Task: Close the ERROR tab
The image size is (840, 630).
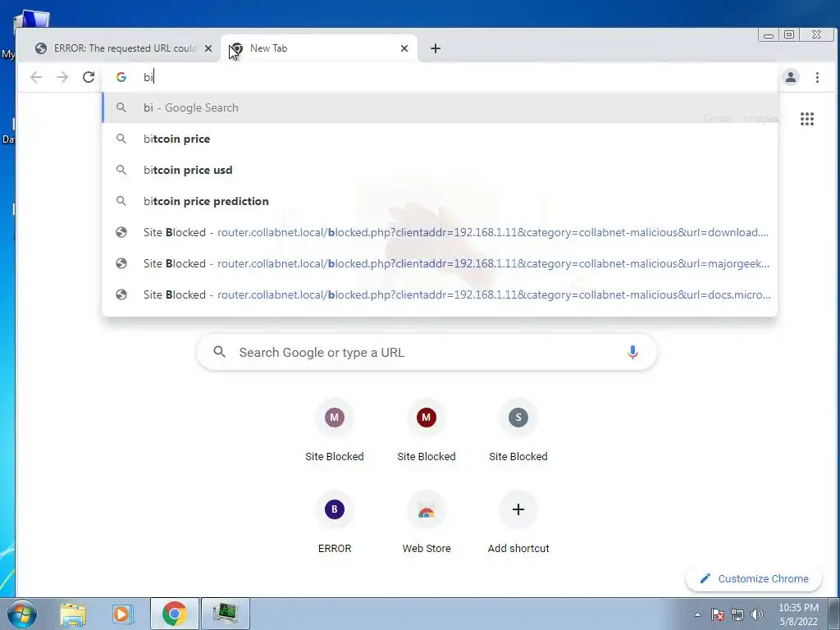Action: tap(208, 48)
